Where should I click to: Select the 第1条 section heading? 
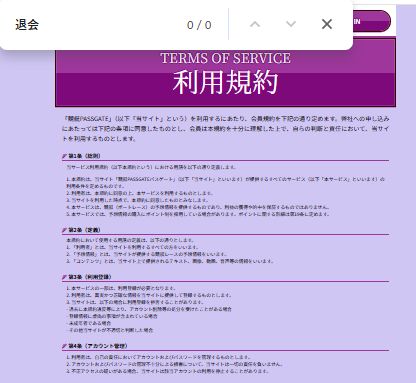pyautogui.click(x=84, y=156)
